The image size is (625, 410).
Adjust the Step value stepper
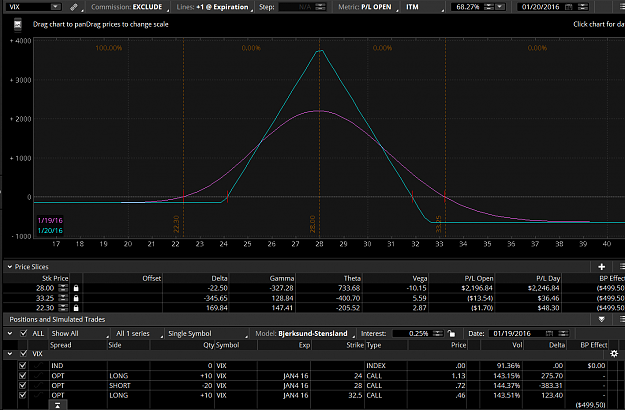[x=320, y=7]
